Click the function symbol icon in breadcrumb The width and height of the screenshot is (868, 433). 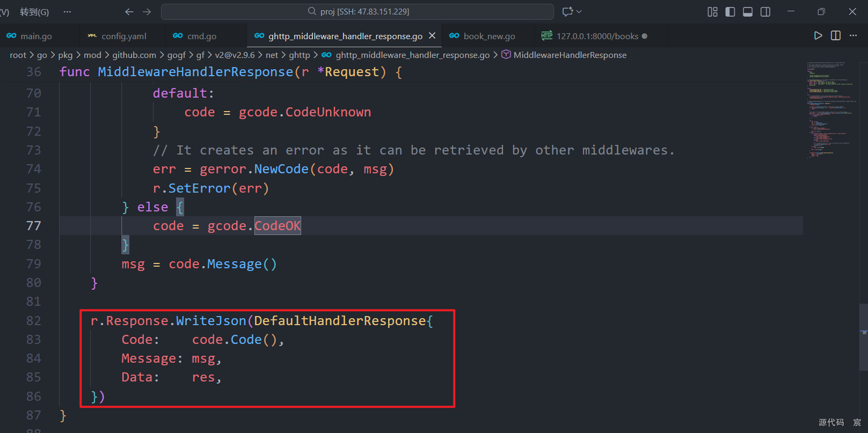click(x=506, y=54)
